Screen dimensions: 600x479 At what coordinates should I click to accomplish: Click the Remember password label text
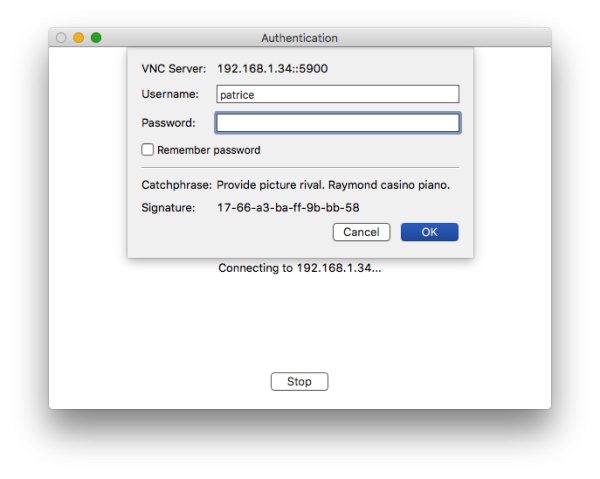209,150
